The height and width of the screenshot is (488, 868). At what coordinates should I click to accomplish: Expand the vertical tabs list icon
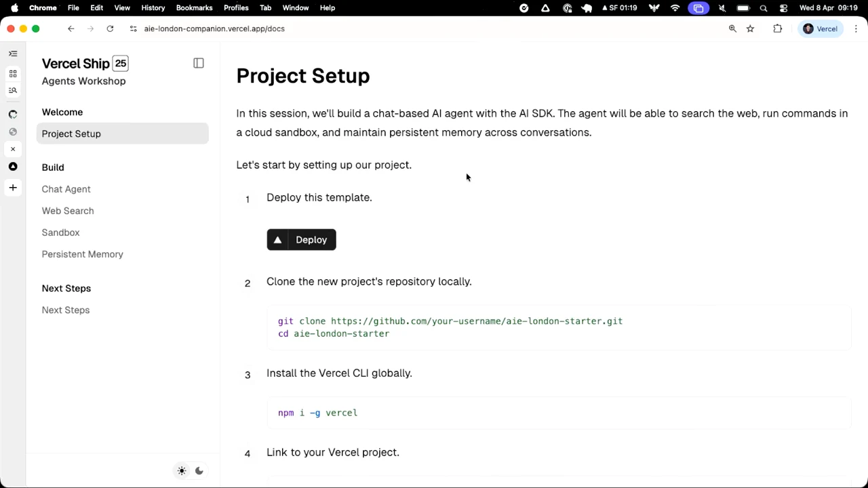pyautogui.click(x=13, y=54)
